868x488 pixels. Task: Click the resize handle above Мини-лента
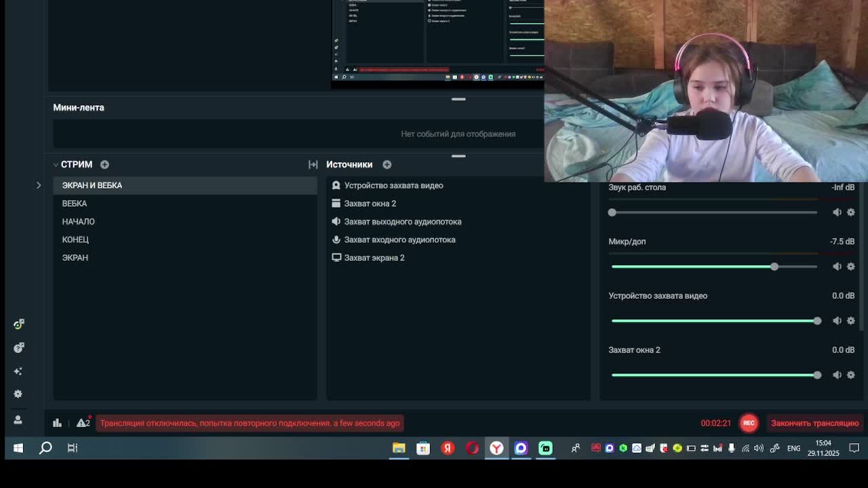coord(458,99)
